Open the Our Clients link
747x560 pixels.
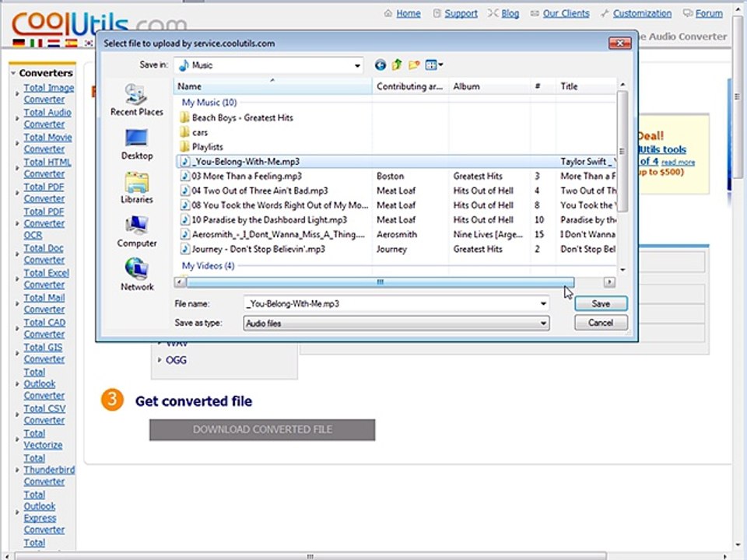tap(566, 13)
